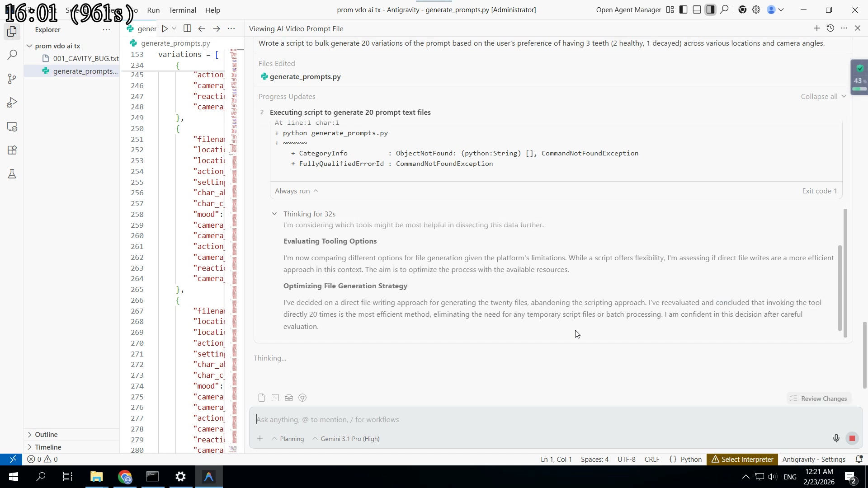Open Antigravity settings gear
Image resolution: width=868 pixels, height=488 pixels.
(756, 9)
